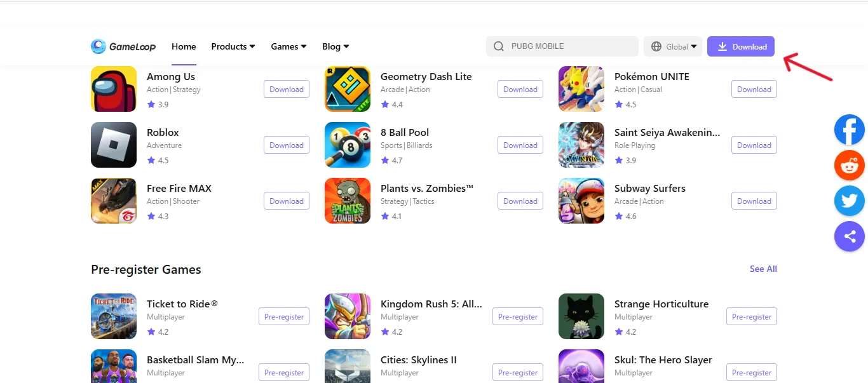This screenshot has height=383, width=868.
Task: Share page on Facebook
Action: coord(849,130)
